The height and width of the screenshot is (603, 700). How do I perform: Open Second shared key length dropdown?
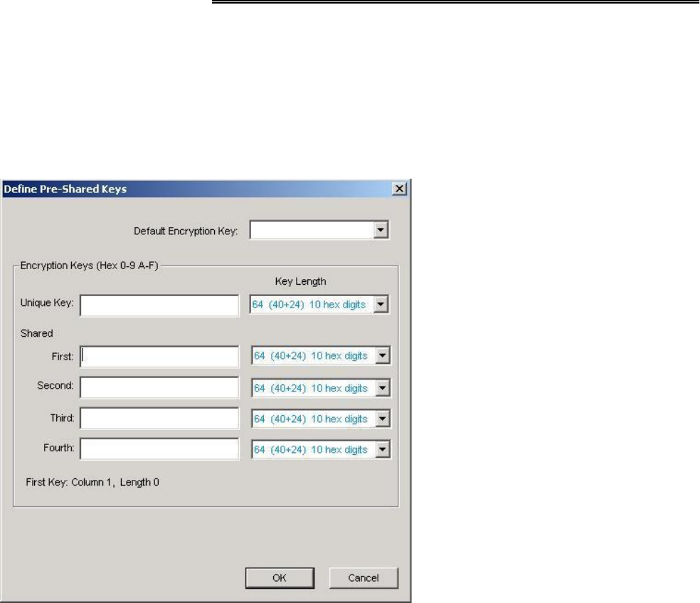tap(382, 388)
